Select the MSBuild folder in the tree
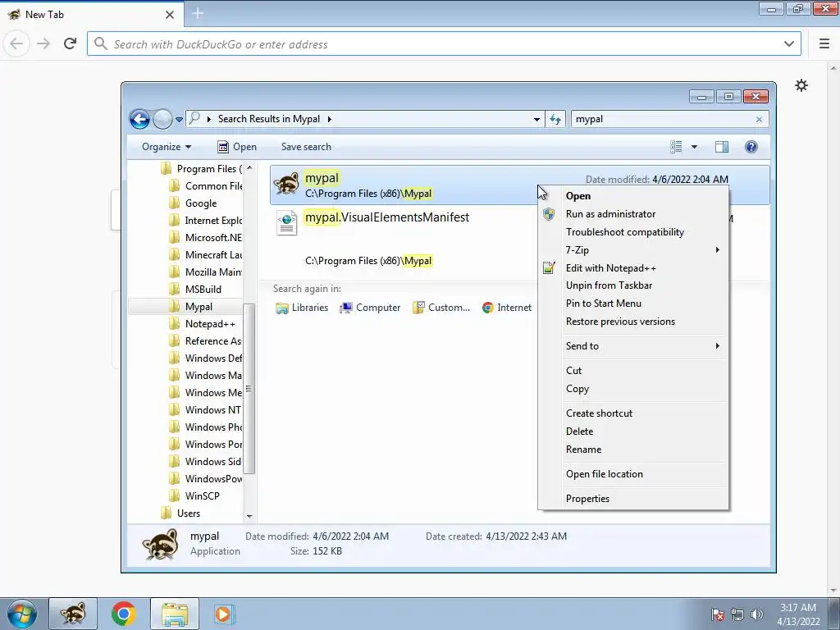This screenshot has width=840, height=630. [x=195, y=290]
